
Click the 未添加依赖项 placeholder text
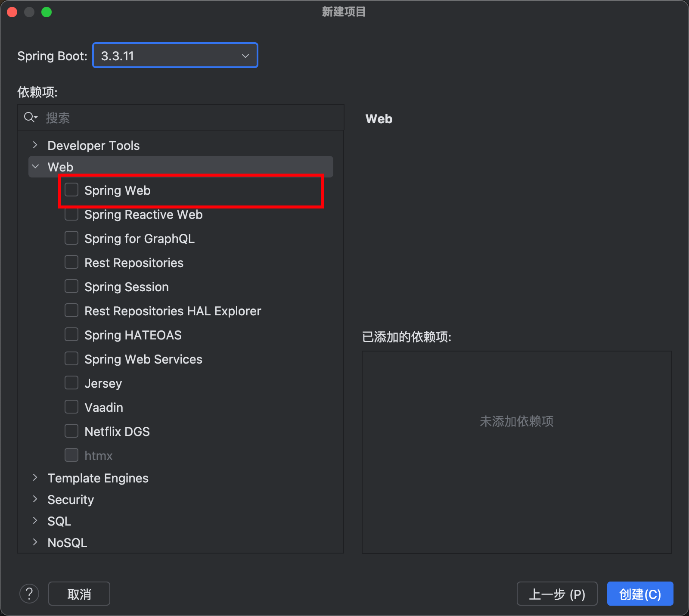click(517, 421)
